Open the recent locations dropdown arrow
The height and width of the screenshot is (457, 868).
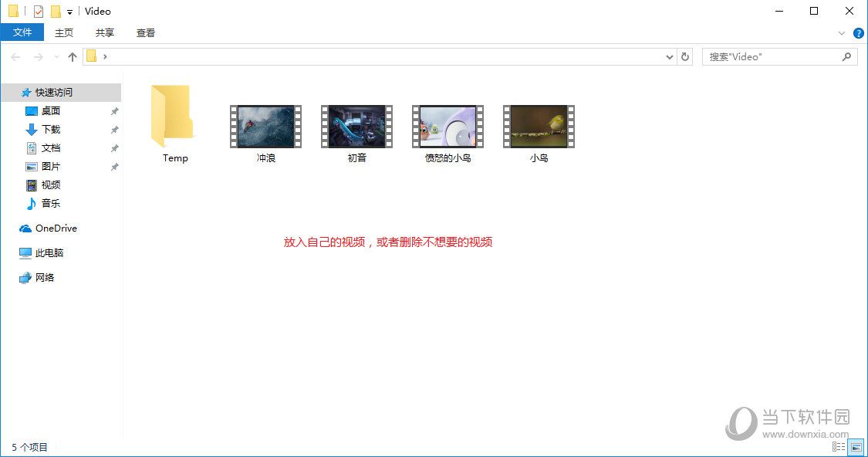56,57
